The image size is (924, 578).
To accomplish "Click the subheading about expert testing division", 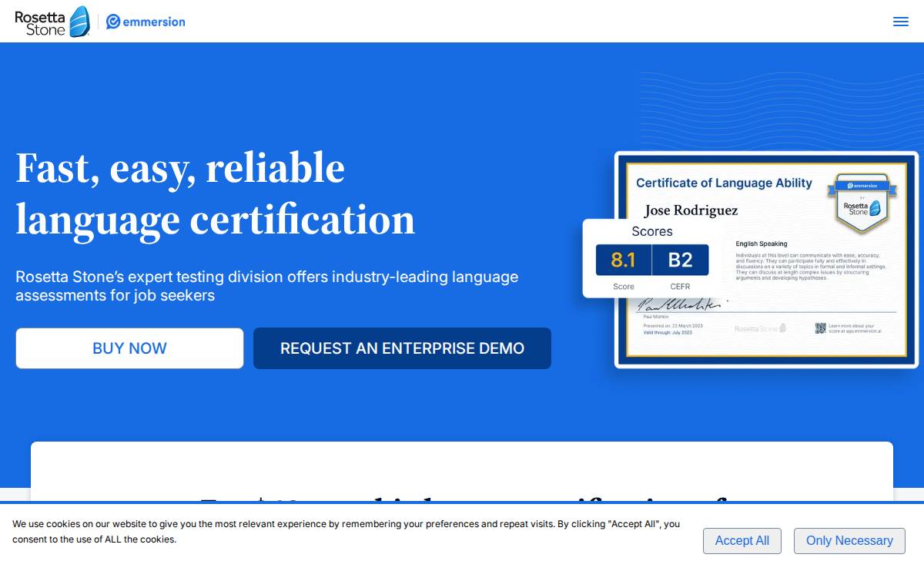I will click(267, 286).
